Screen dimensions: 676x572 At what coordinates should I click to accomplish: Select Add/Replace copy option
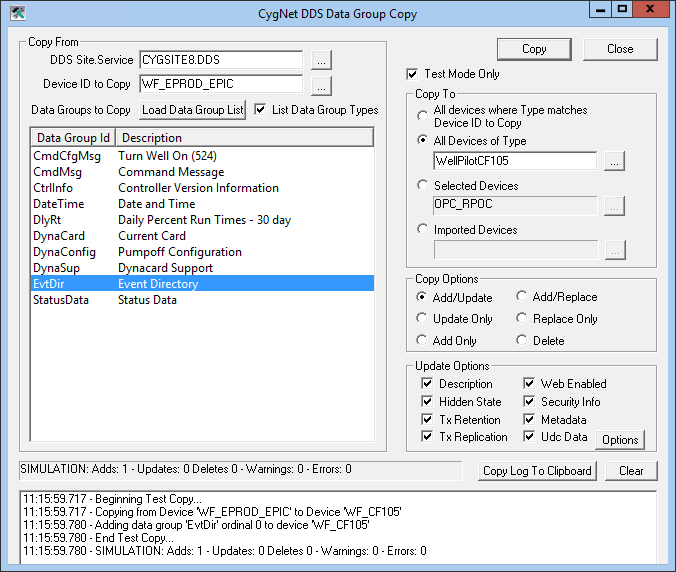tap(522, 296)
